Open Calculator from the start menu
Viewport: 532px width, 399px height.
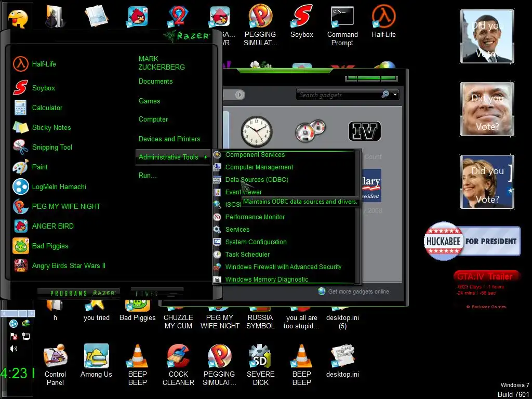point(37,108)
